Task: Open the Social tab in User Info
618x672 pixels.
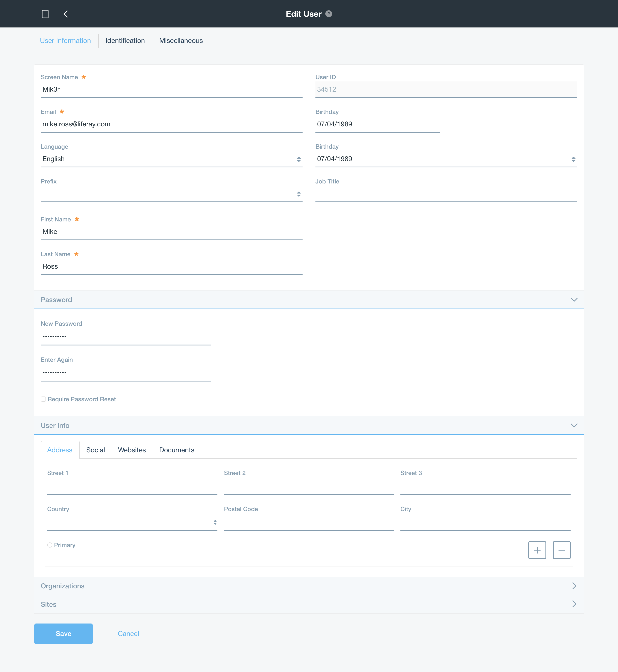Action: point(95,450)
